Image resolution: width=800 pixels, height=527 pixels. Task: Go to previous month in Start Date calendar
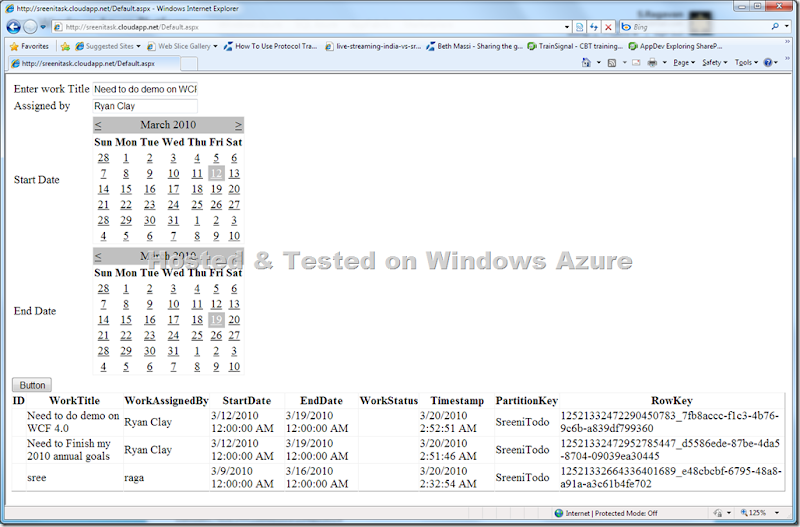pyautogui.click(x=98, y=125)
